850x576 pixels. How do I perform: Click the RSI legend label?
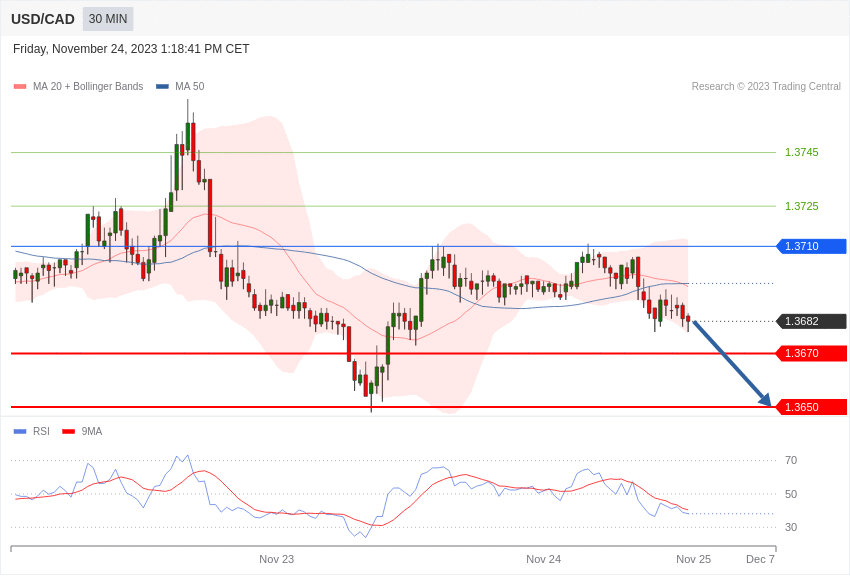tap(41, 431)
